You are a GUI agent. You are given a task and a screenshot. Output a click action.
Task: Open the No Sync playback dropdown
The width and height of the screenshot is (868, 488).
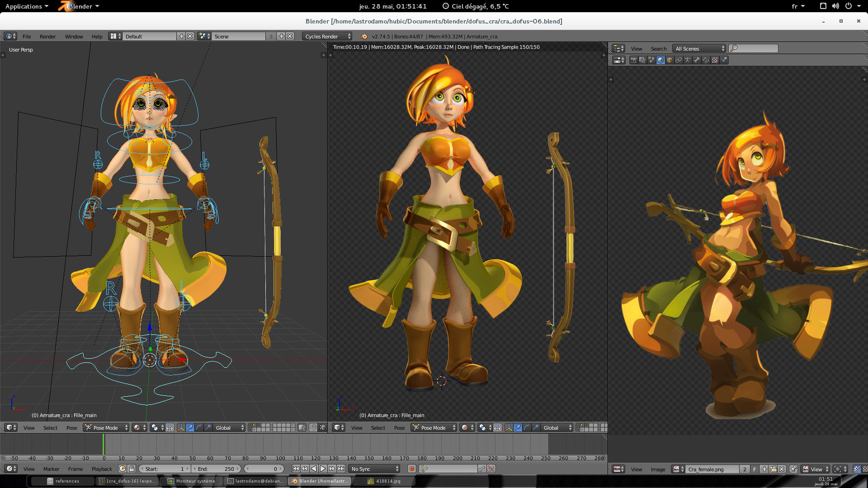(375, 469)
